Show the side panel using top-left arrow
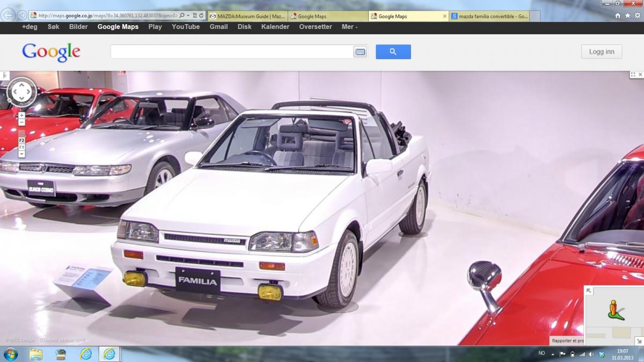644x362 pixels. click(4, 76)
